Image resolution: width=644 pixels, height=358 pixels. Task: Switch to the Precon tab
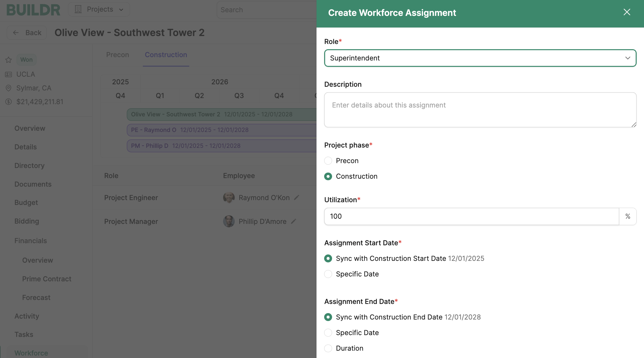coord(118,55)
